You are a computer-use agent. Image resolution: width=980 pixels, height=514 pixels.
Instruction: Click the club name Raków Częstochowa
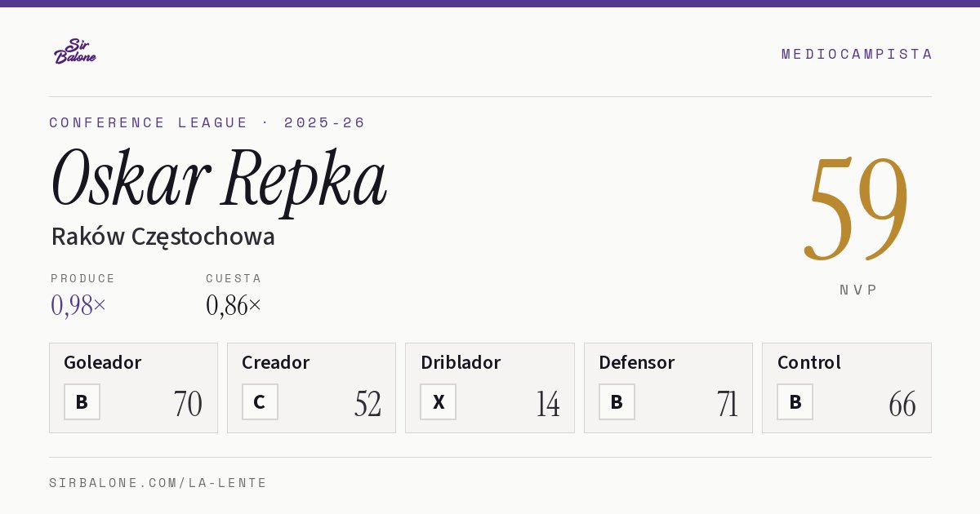(163, 237)
